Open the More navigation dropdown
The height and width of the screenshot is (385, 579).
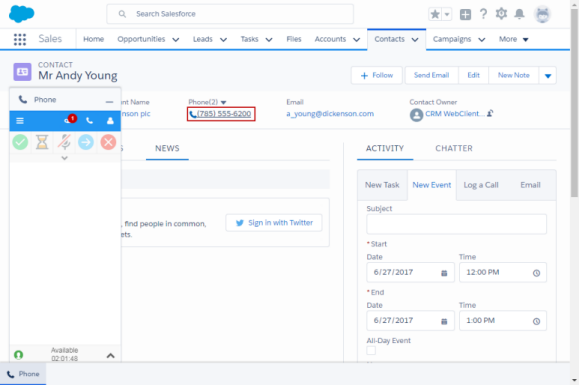[x=514, y=39]
